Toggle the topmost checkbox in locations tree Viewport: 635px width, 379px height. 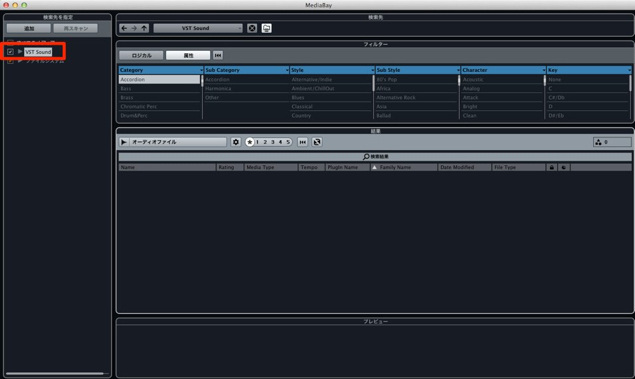pos(11,42)
